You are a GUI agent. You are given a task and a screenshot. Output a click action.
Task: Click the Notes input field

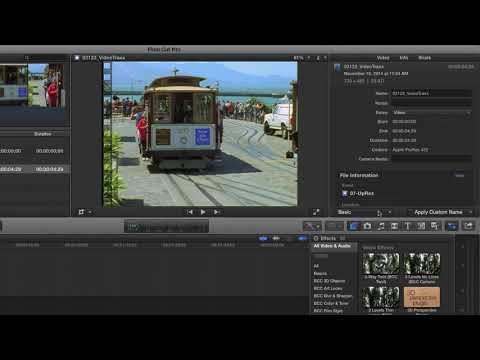[431, 103]
